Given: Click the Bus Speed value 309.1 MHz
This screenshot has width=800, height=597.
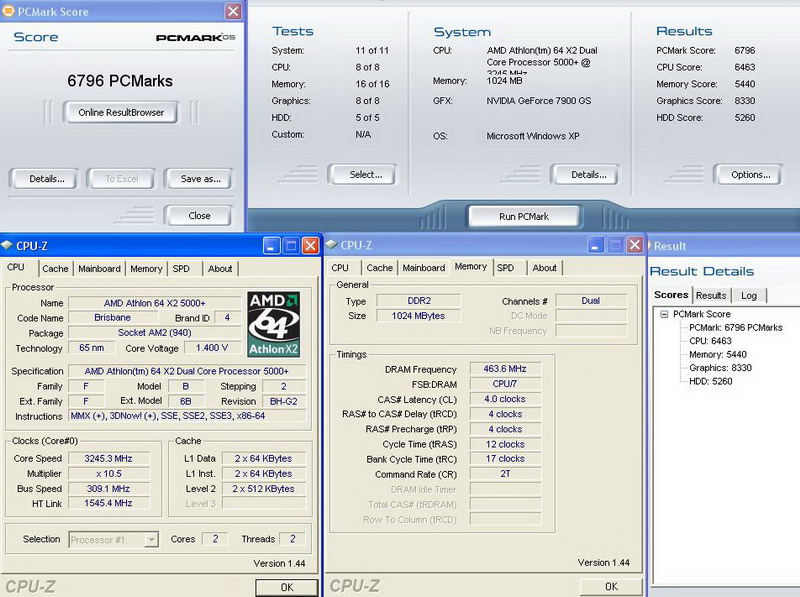Looking at the screenshot, I should (109, 489).
